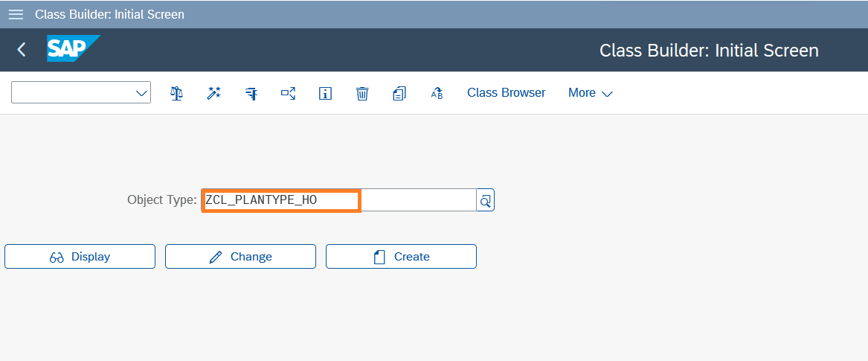Run the Check (scales) icon
Screen dimensions: 868x361
coord(176,93)
